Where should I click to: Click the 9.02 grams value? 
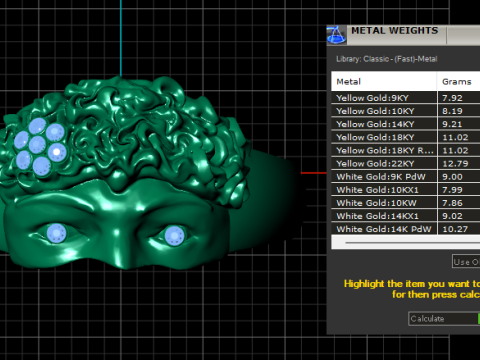pos(452,216)
